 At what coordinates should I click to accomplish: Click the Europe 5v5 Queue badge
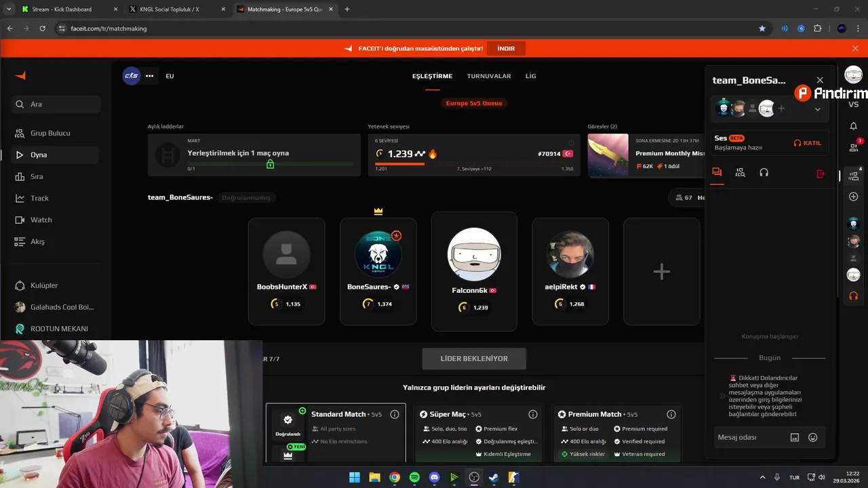click(474, 103)
